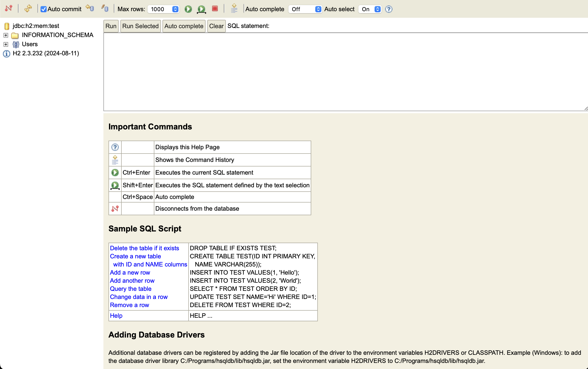Click the database cylinder icon in the tree
The height and width of the screenshot is (369, 588).
click(7, 26)
